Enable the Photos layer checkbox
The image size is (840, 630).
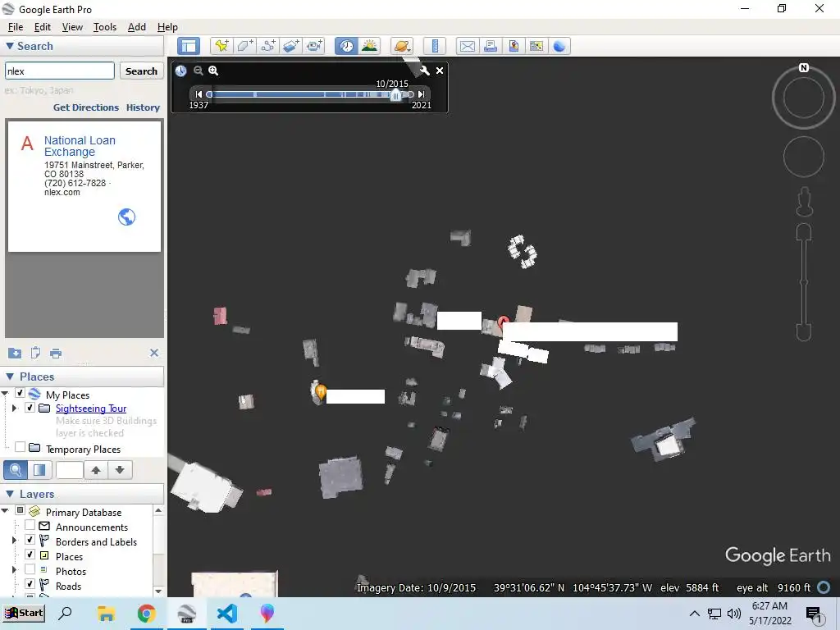[30, 569]
